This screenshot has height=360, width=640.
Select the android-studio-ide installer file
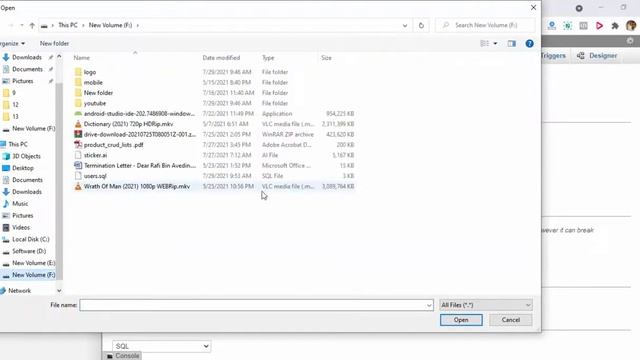[x=139, y=113]
